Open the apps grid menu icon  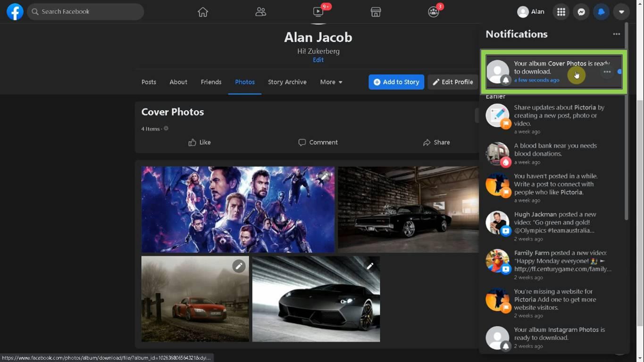(561, 12)
